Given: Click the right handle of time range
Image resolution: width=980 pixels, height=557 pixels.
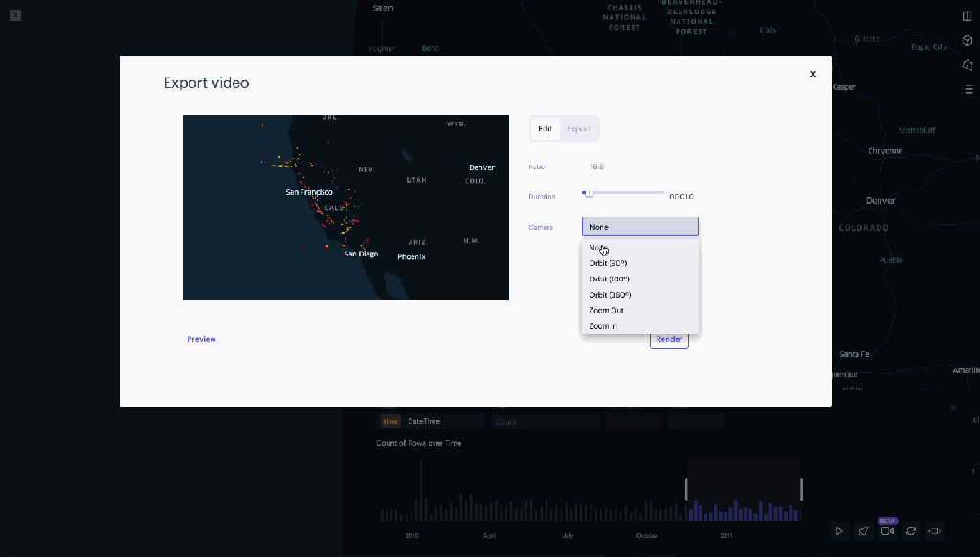Looking at the screenshot, I should [x=801, y=489].
